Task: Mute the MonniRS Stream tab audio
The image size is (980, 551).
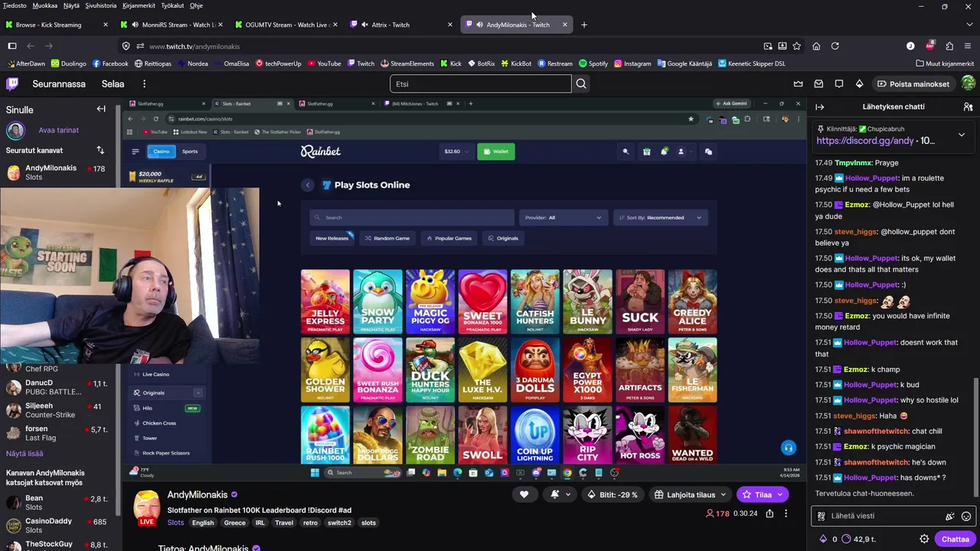Action: pyautogui.click(x=135, y=24)
